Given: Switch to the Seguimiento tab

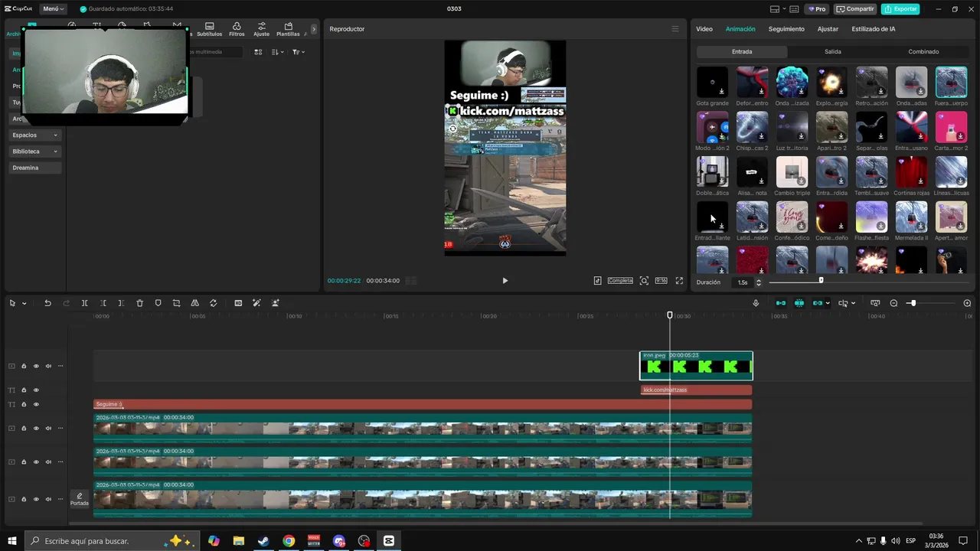Looking at the screenshot, I should point(786,29).
